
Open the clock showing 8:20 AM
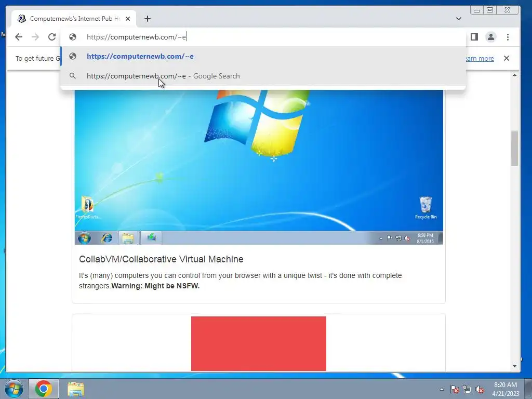tap(506, 389)
